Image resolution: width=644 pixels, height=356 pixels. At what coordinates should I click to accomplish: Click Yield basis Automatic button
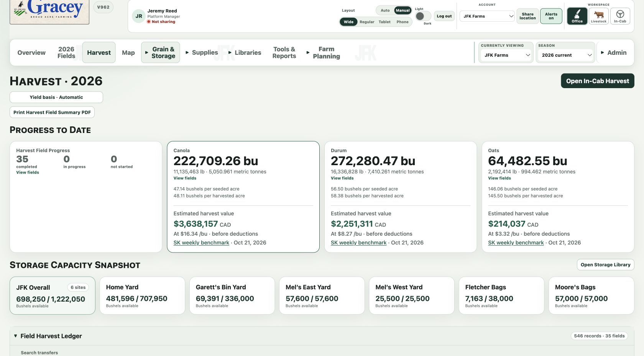coord(56,97)
